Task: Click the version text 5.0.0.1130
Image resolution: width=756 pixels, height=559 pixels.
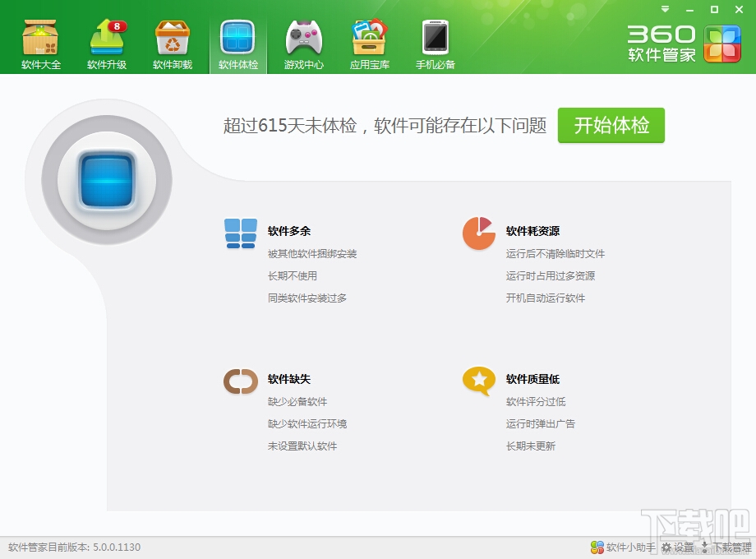Action: pos(117,547)
